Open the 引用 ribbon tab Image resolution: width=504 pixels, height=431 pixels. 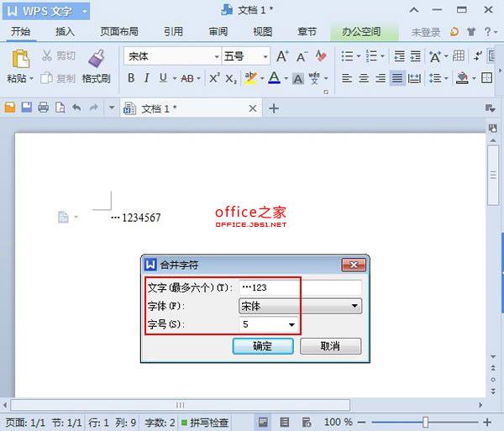coord(173,32)
